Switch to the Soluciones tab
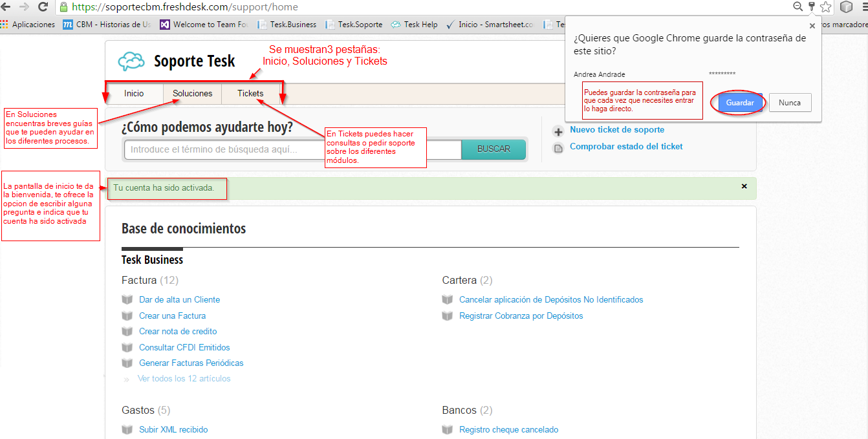This screenshot has width=868, height=439. point(192,93)
